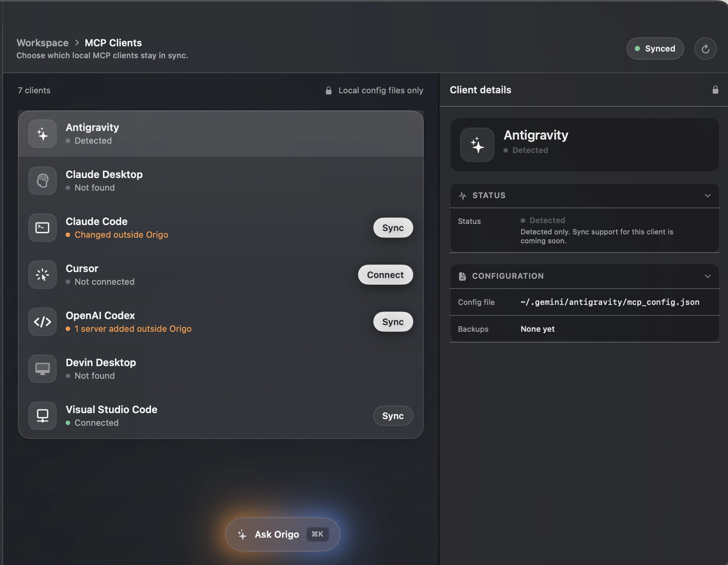This screenshot has width=728, height=565.
Task: Click the refresh icon next to Synced
Action: click(705, 49)
